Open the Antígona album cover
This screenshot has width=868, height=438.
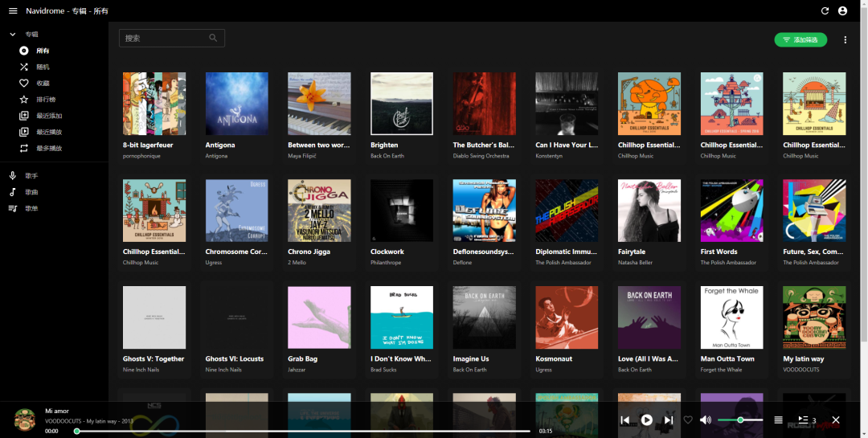coord(237,104)
